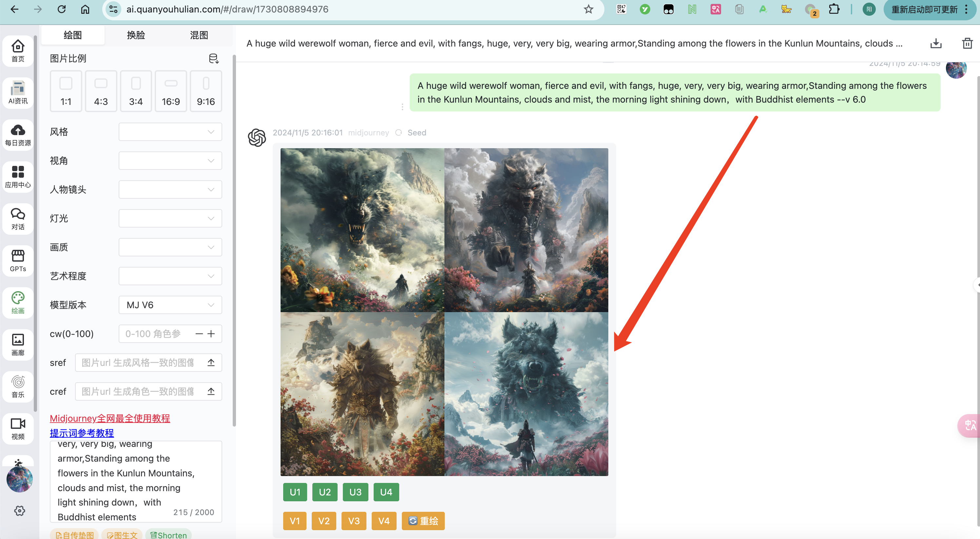This screenshot has width=980, height=539.
Task: Upload an image with the sref upload icon
Action: [x=211, y=362]
